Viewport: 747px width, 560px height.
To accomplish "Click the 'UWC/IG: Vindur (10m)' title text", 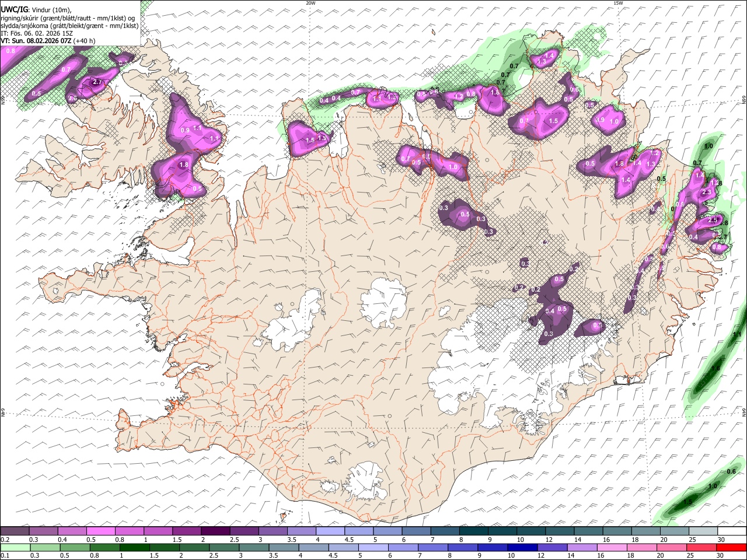I will (x=36, y=10).
